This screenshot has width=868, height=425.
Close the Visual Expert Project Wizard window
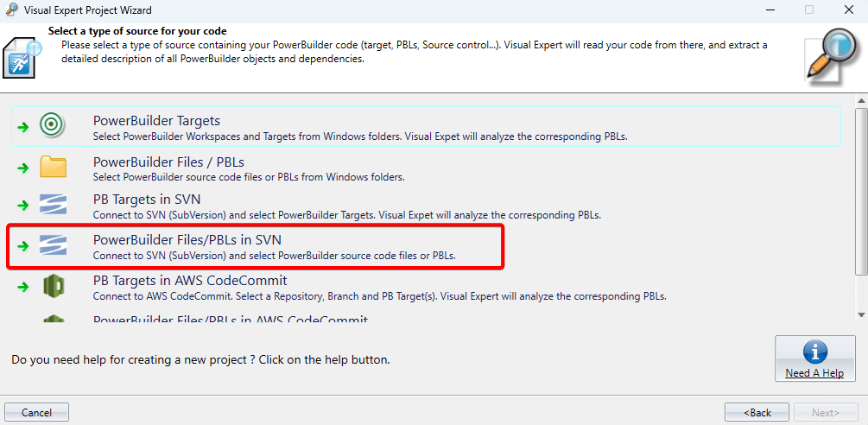coord(849,10)
